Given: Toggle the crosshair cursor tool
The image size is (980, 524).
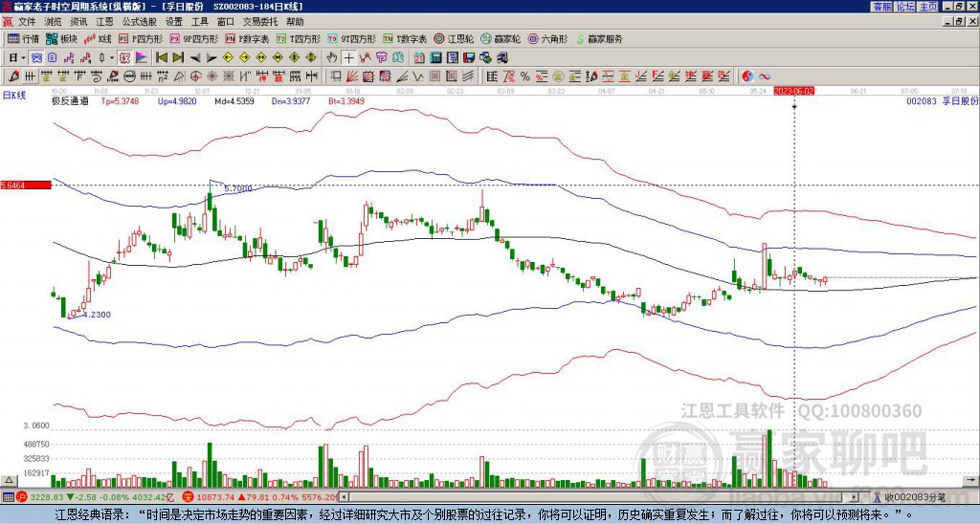Looking at the screenshot, I should 348,58.
